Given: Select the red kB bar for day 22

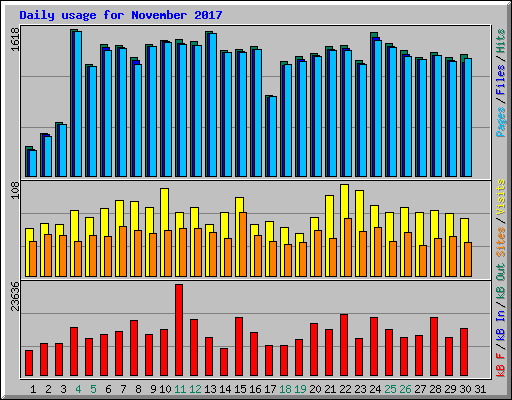Looking at the screenshot, I should (344, 345).
